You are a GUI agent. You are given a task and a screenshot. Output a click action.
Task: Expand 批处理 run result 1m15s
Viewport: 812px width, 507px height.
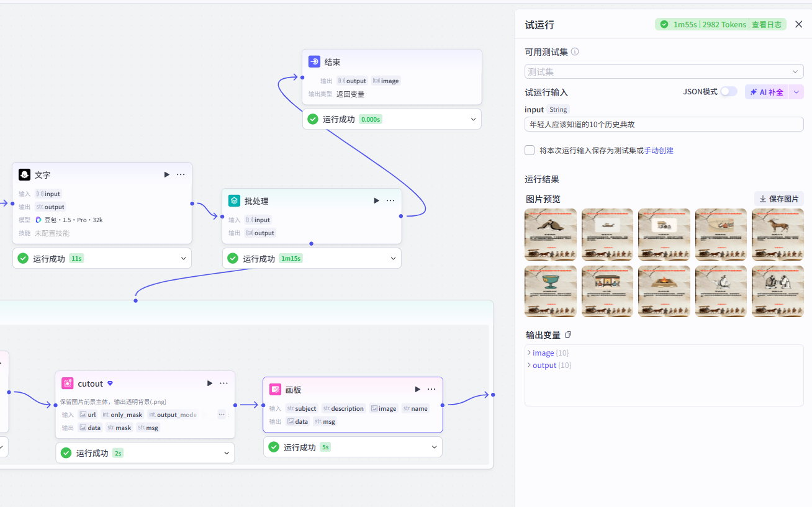(x=394, y=258)
